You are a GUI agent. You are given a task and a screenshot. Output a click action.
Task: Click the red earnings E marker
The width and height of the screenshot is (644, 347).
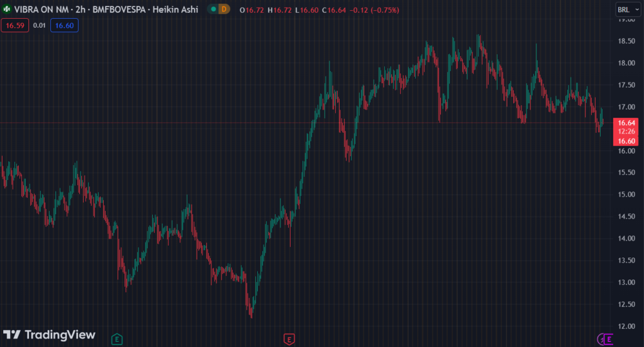[x=289, y=339]
